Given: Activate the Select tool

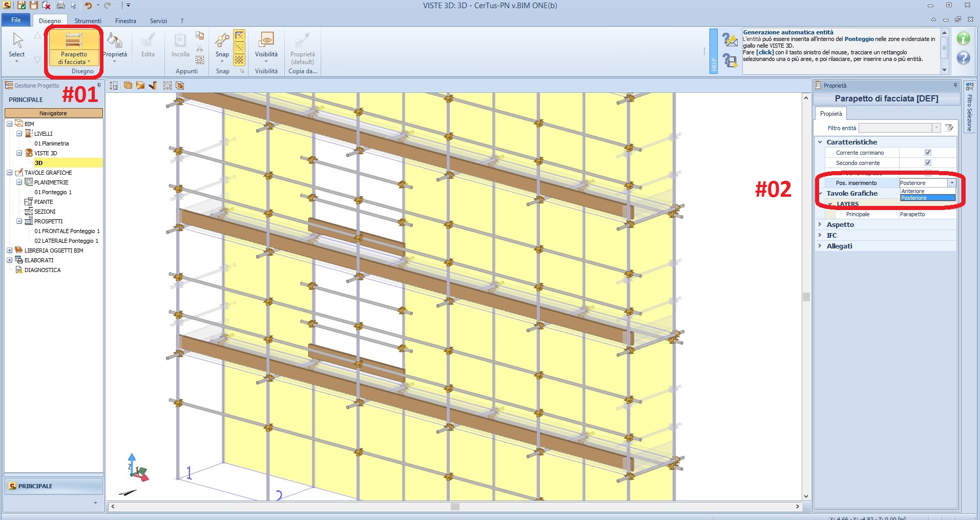Looking at the screenshot, I should tap(16, 47).
